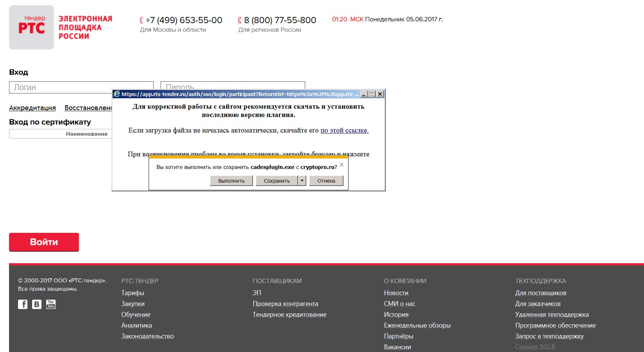This screenshot has height=352, width=644.
Task: Open the VKontakte social icon
Action: 37,304
